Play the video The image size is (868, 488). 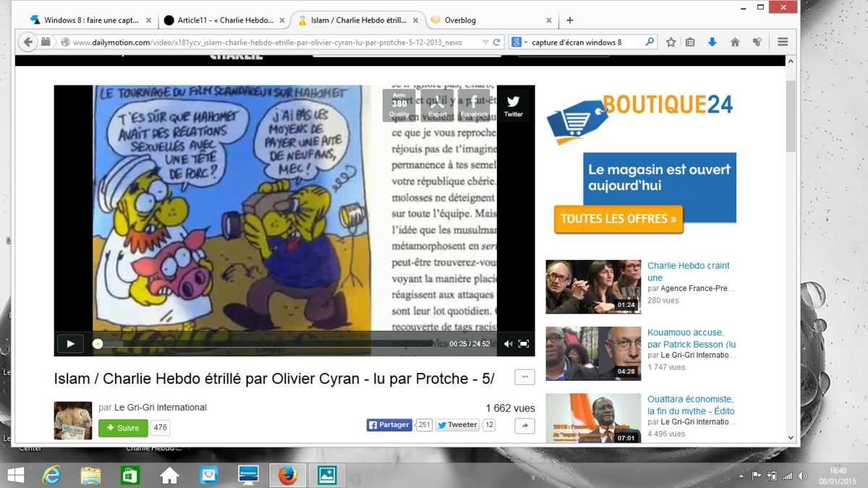point(70,344)
